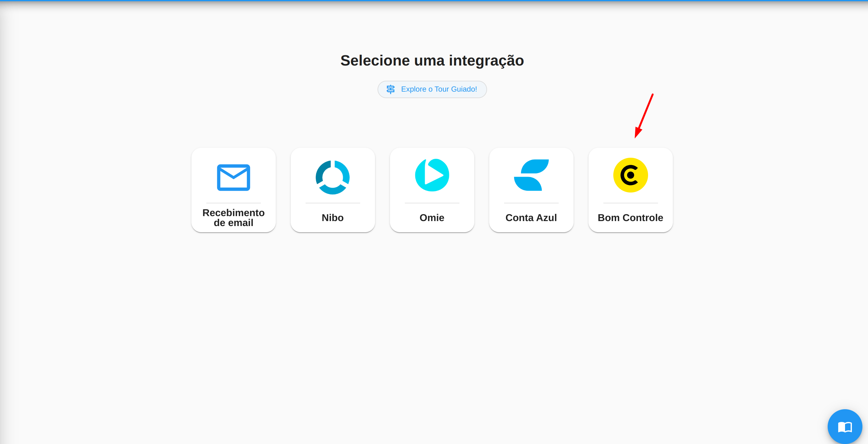
Task: Click the Conta Azul blue logo
Action: (x=531, y=175)
